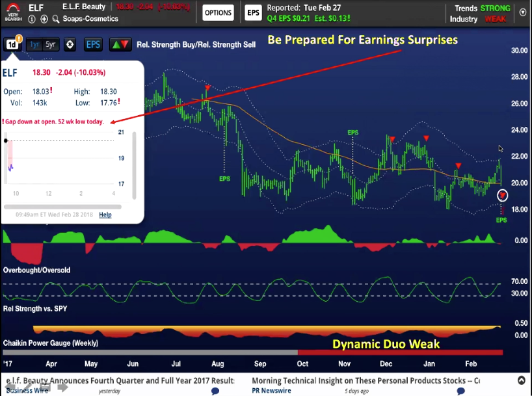Click the vertical scrollbar in the quote popup
The width and height of the screenshot is (532, 396).
point(135,166)
